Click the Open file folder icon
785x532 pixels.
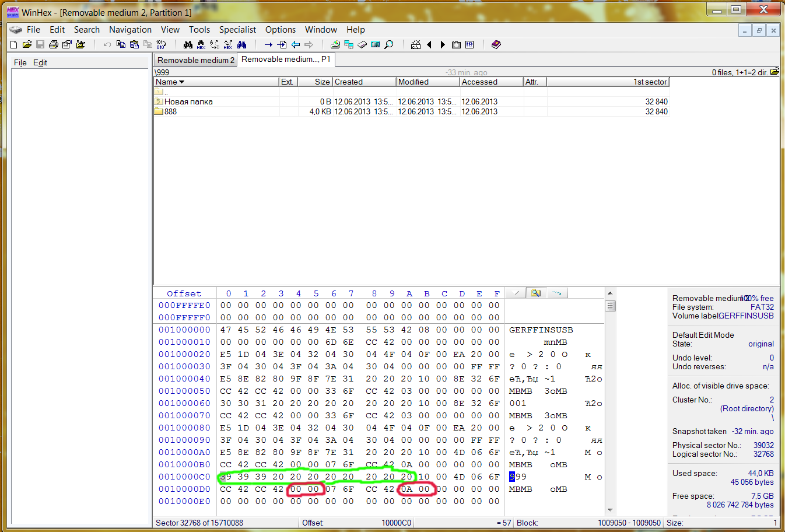click(x=27, y=44)
